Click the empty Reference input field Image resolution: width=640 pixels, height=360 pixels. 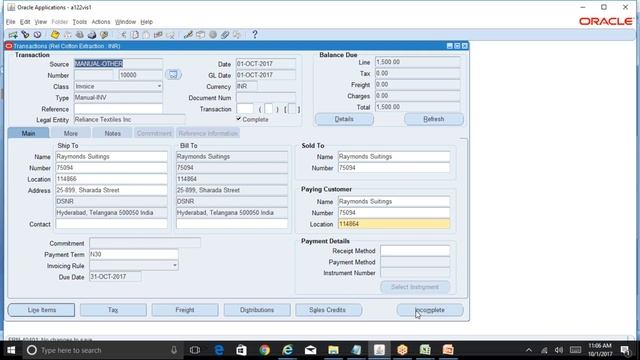click(x=118, y=109)
